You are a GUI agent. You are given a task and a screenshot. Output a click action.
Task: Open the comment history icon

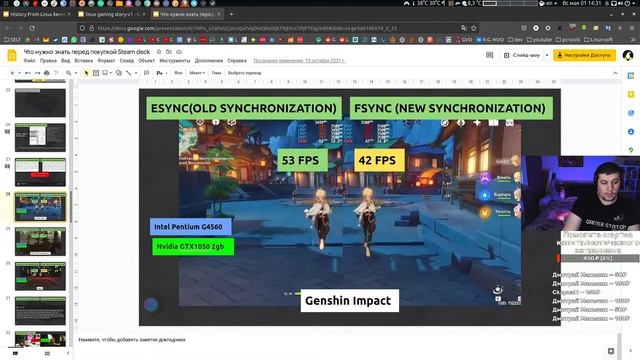coord(489,55)
